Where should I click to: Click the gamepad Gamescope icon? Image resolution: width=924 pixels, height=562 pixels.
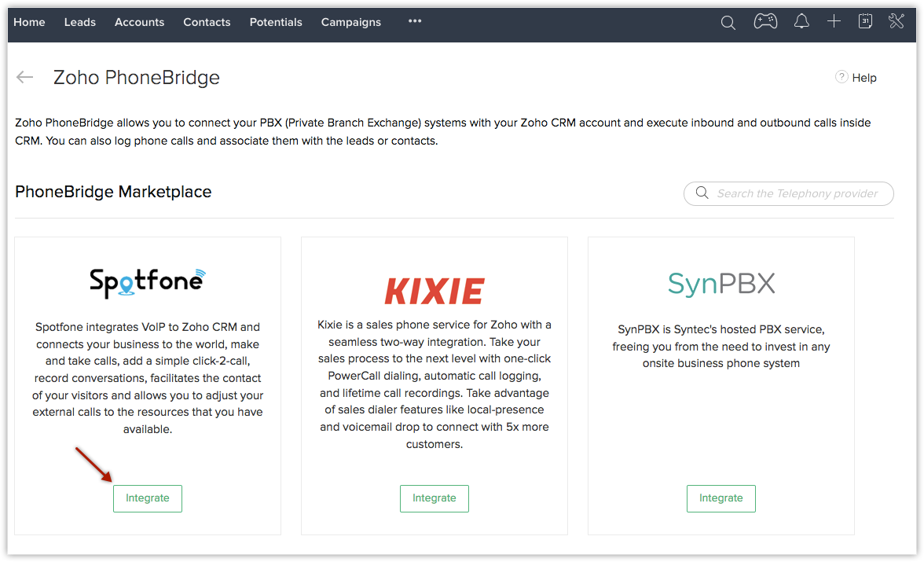[765, 22]
